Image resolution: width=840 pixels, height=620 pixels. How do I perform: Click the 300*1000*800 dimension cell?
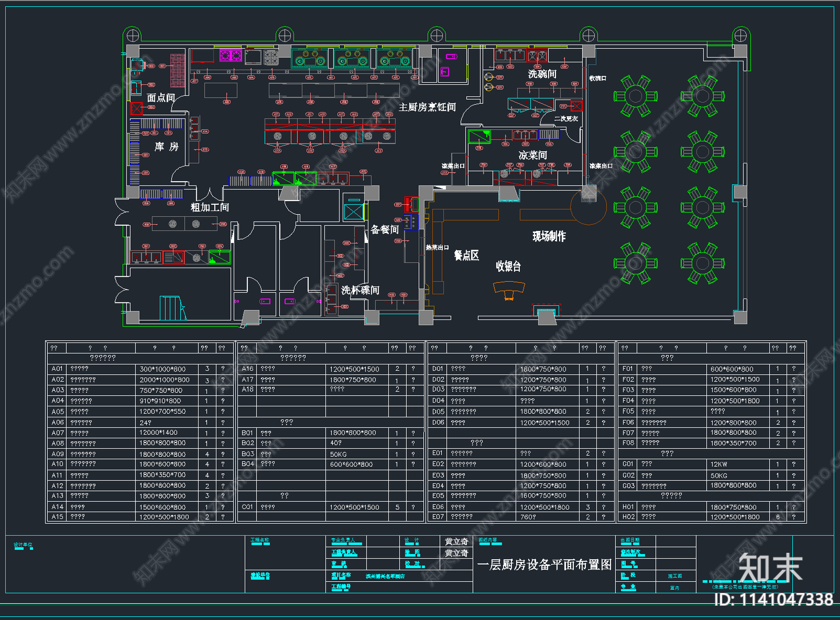click(x=162, y=369)
